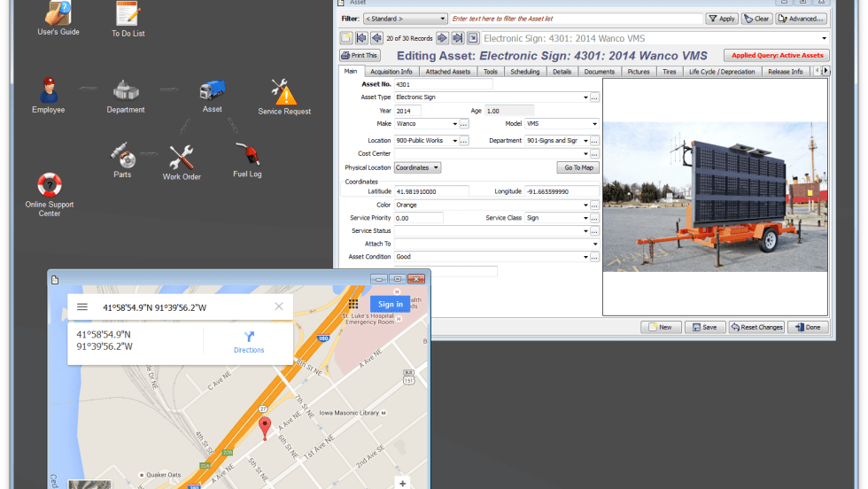The width and height of the screenshot is (868, 489).
Task: Open the Parts module icon
Action: tap(122, 156)
